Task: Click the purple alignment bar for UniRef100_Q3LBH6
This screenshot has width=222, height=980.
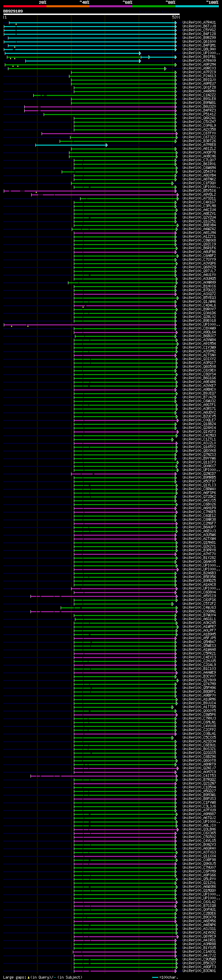Action: [126, 829]
